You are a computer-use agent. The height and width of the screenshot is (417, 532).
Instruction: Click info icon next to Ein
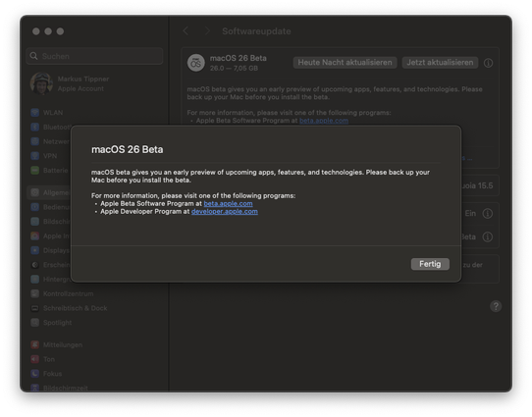click(x=488, y=214)
